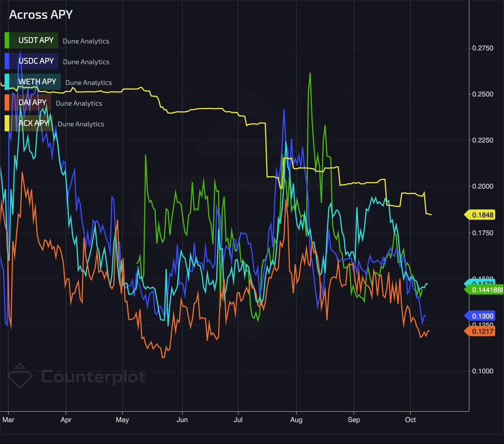Toggle the USDC APY legend entry
This screenshot has width=504, height=444.
(31, 61)
